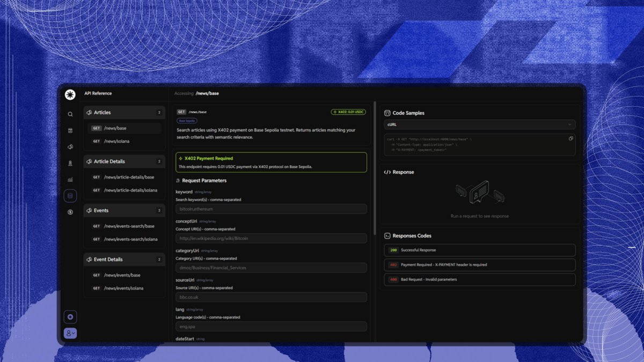Open the user account menu button

pos(70,333)
